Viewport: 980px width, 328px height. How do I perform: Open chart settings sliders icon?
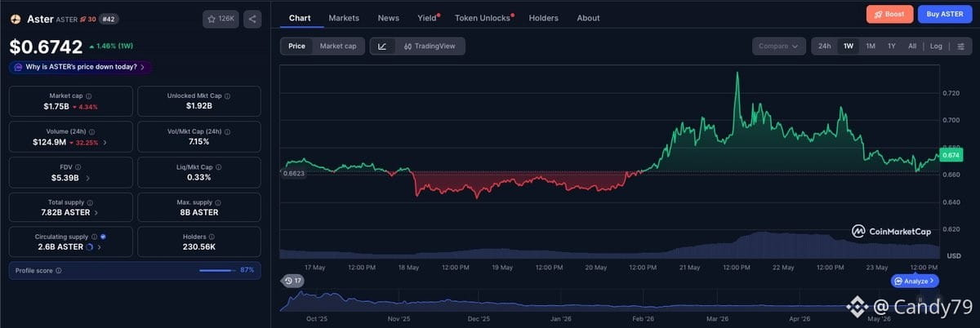pos(960,47)
